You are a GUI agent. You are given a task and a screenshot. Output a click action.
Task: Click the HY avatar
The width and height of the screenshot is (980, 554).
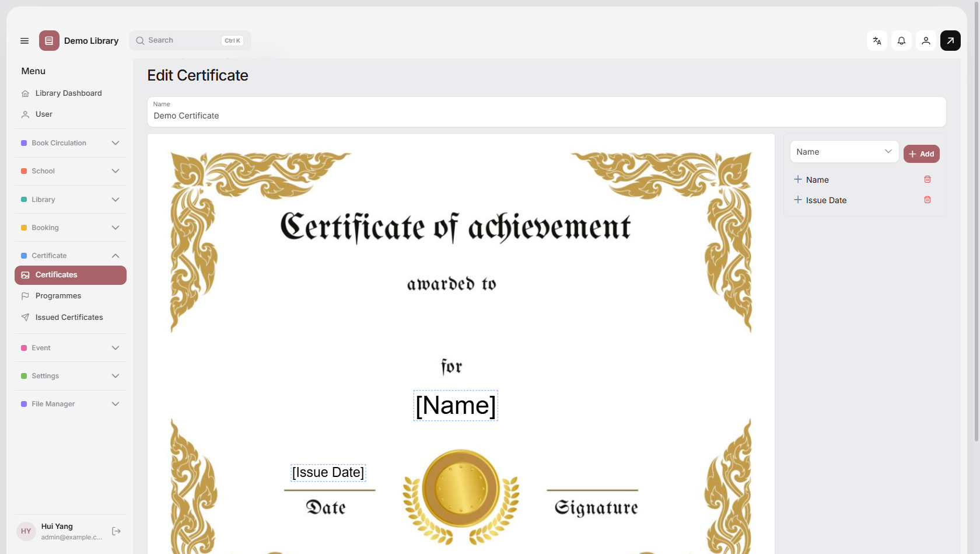26,531
